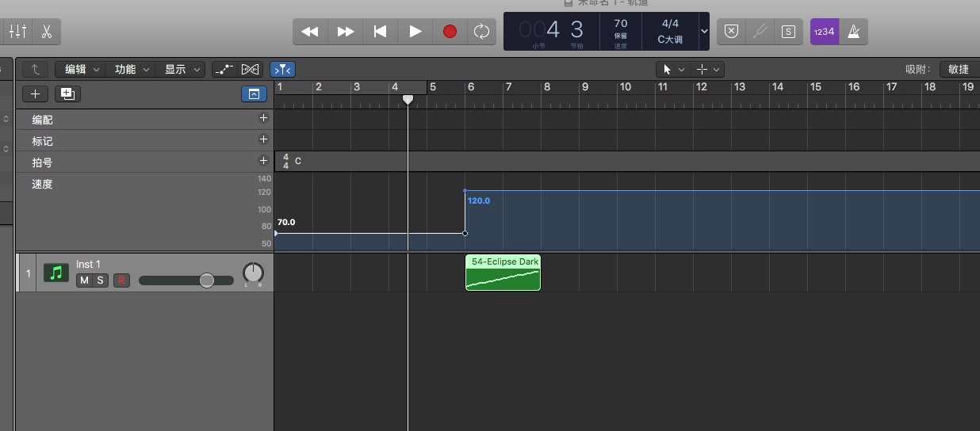Screen dimensions: 980x431
Task: Click the Rewind transport button
Action: tap(310, 32)
